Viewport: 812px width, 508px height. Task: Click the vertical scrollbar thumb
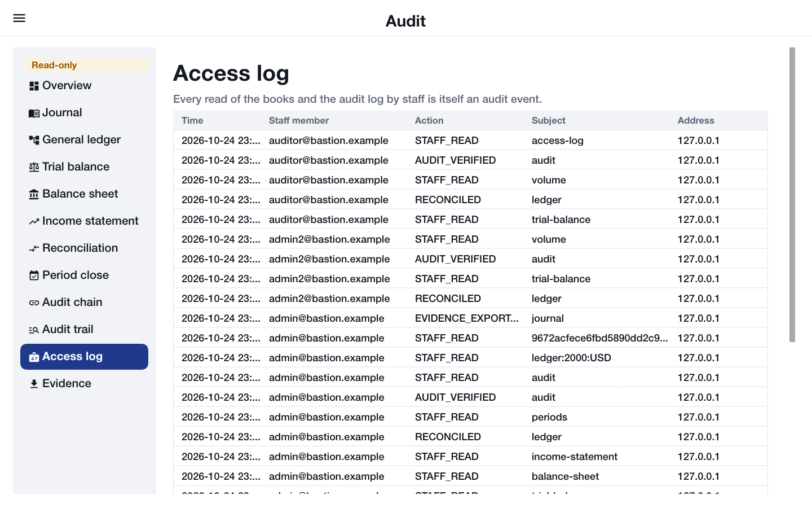[792, 195]
